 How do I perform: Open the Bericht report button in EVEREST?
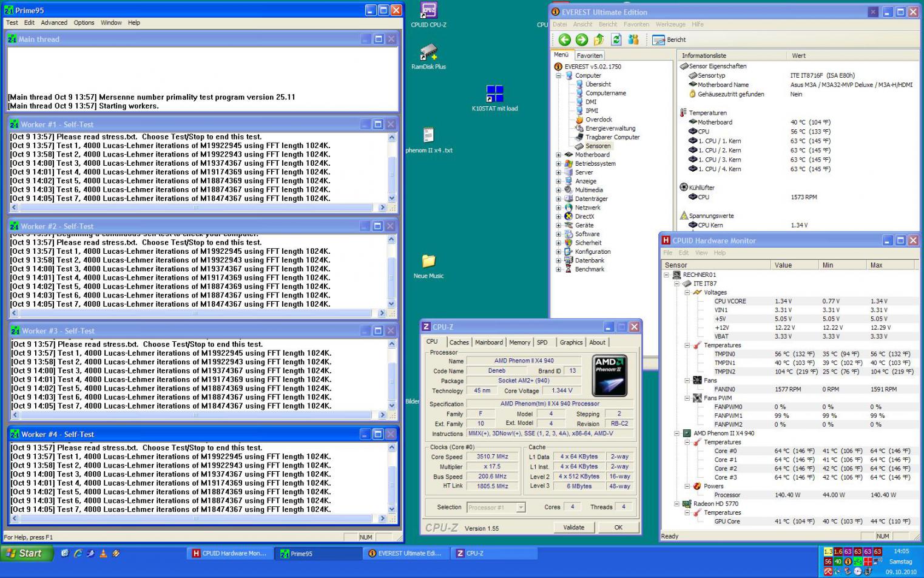[669, 39]
